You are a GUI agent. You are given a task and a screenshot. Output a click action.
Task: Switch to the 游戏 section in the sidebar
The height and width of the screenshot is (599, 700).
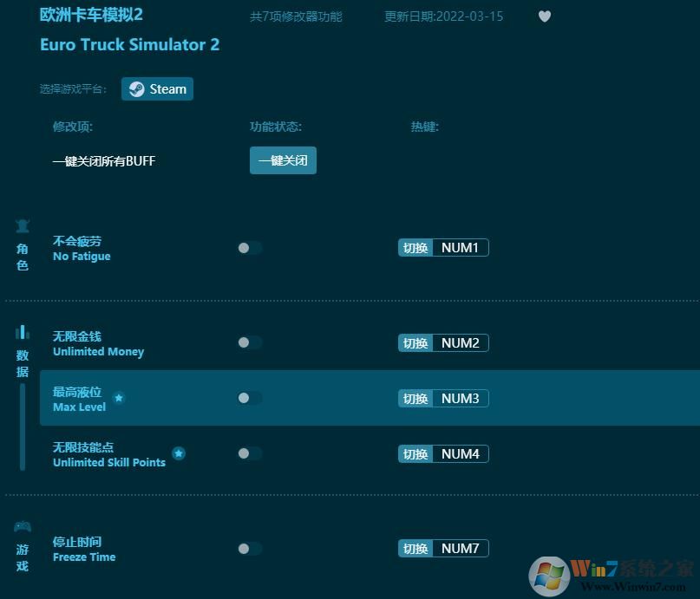[x=22, y=546]
